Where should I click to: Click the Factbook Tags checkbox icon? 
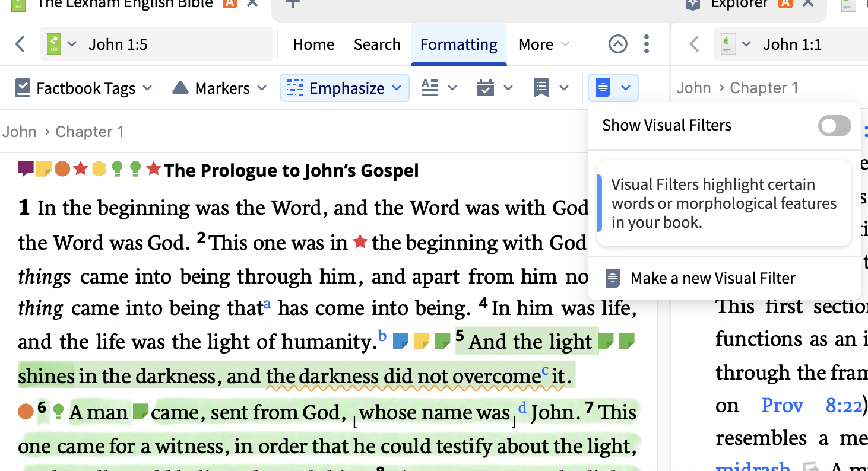[x=22, y=88]
